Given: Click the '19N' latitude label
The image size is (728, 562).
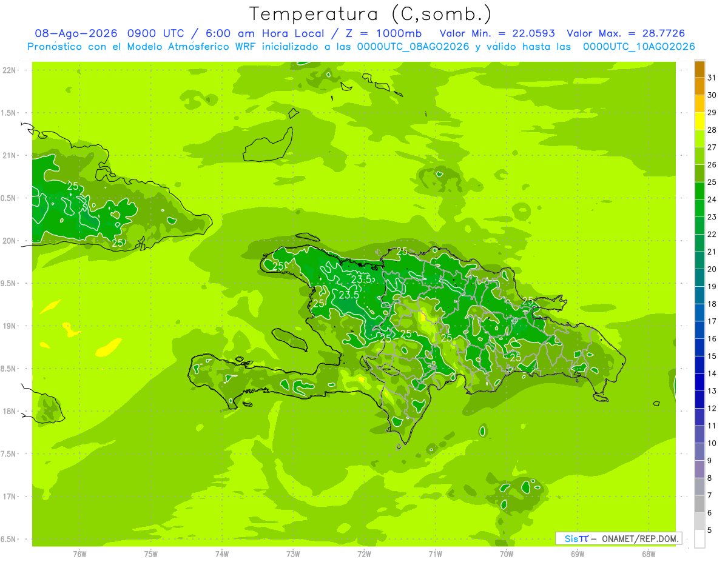Looking at the screenshot, I should [x=9, y=326].
